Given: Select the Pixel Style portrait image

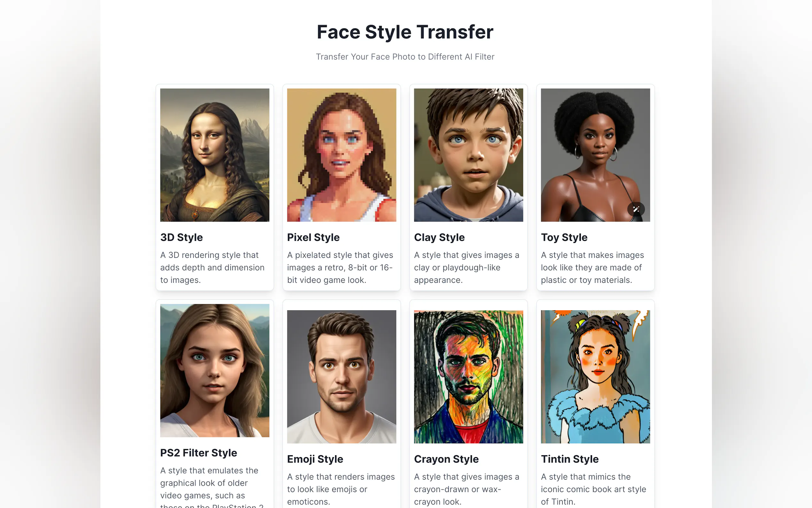Looking at the screenshot, I should [x=341, y=155].
